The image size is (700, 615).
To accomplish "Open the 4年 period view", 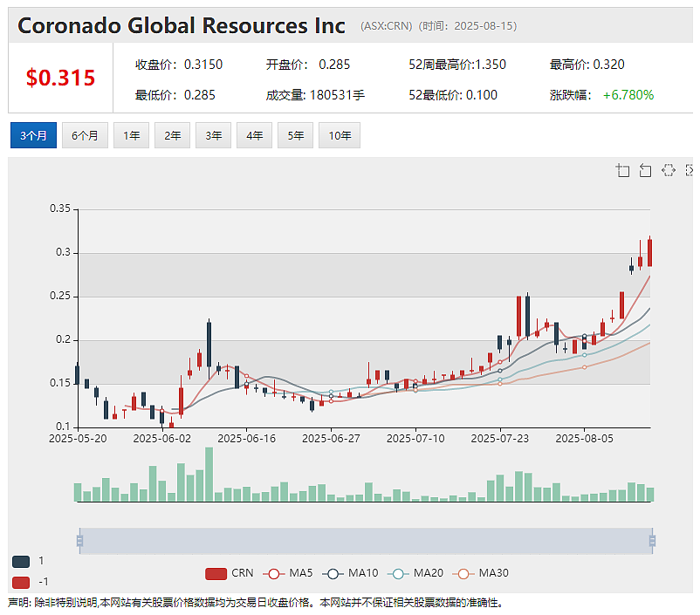I will pyautogui.click(x=255, y=135).
